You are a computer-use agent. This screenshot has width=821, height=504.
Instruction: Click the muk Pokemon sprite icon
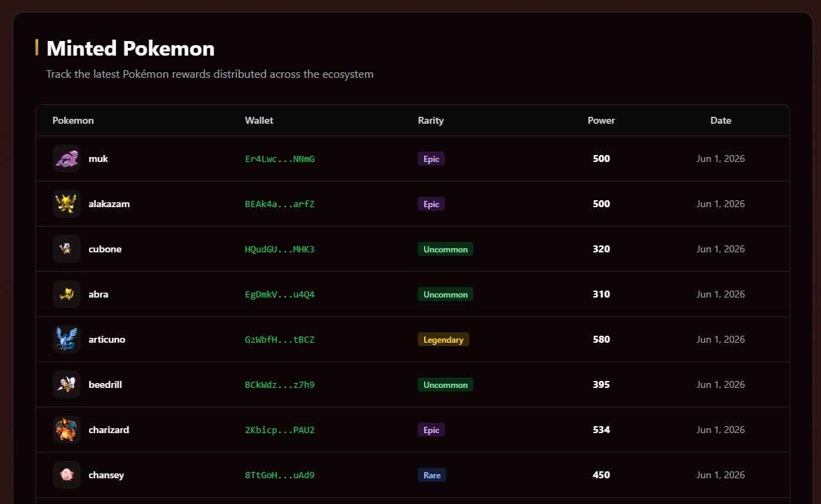pyautogui.click(x=67, y=158)
